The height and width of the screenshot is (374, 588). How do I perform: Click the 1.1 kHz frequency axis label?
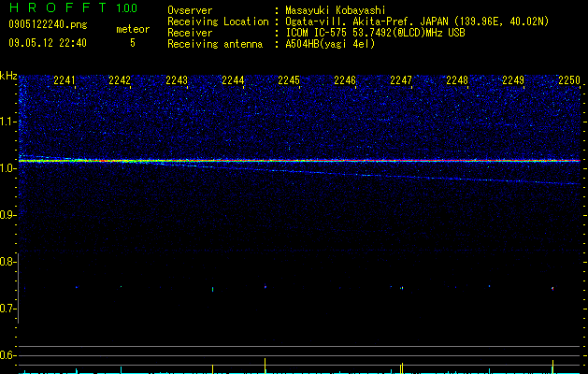(x=7, y=122)
